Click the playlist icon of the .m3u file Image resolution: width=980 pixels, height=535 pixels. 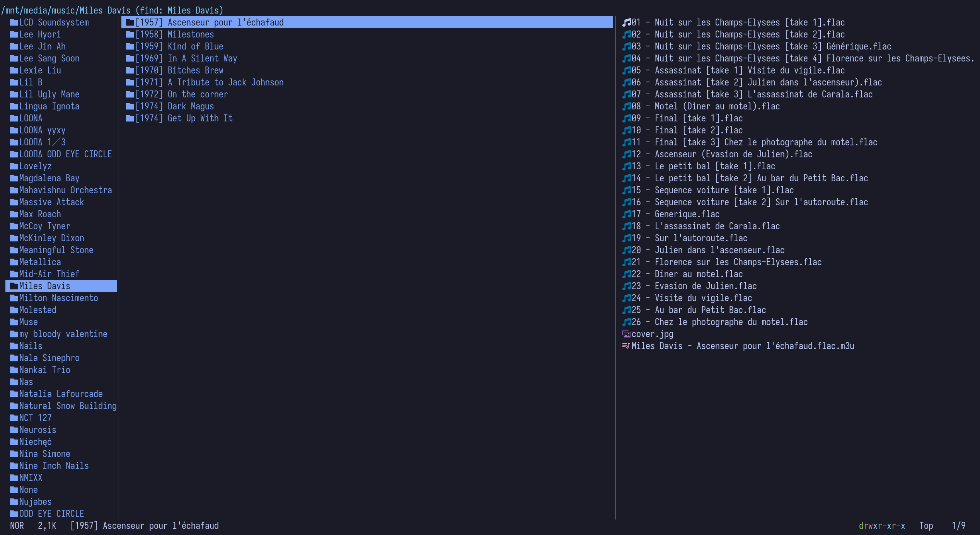pos(626,346)
